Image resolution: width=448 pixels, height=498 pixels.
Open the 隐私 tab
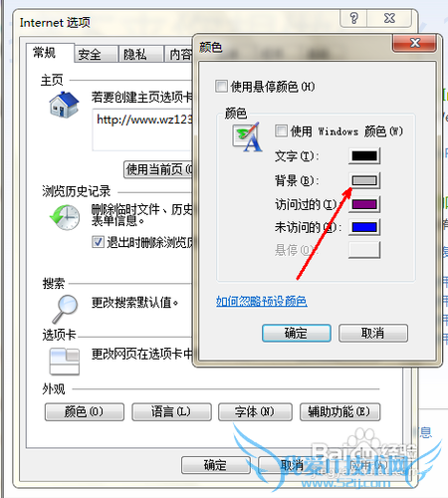point(141,54)
